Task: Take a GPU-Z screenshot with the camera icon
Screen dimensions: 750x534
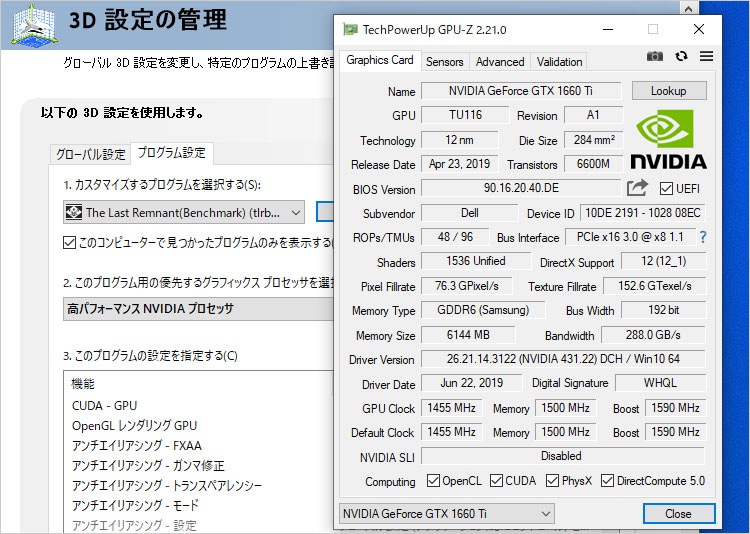Action: (655, 56)
